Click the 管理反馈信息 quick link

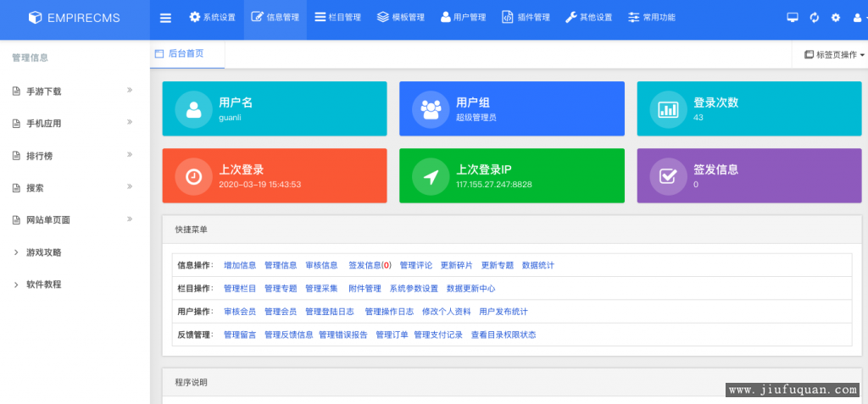coord(289,335)
